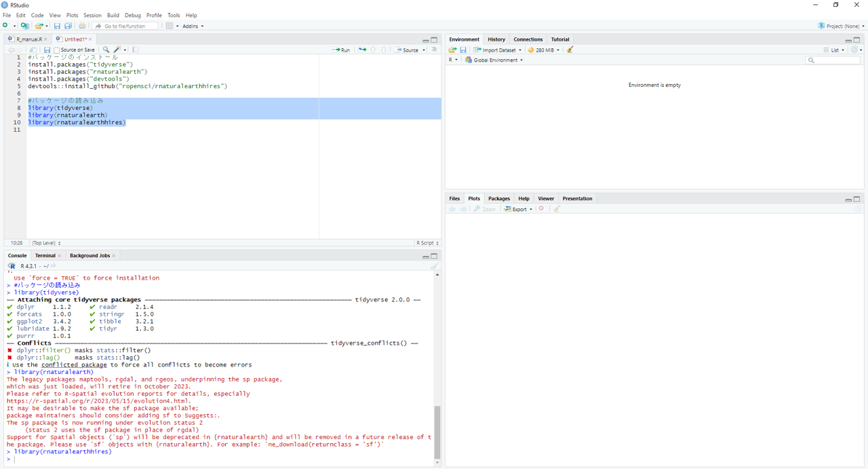Viewport: 868px width, 469px height.
Task: Save all open documents icon
Action: tap(68, 26)
